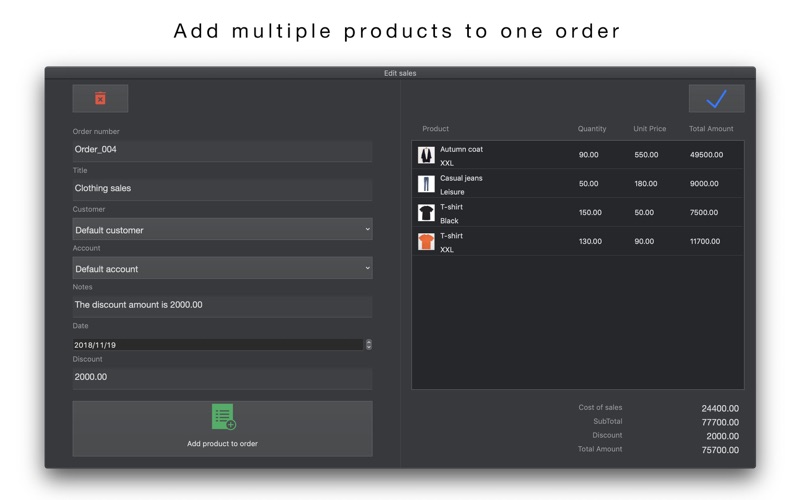Click quantity 150.00 for black T-shirt
This screenshot has width=800, height=500.
[x=590, y=212]
